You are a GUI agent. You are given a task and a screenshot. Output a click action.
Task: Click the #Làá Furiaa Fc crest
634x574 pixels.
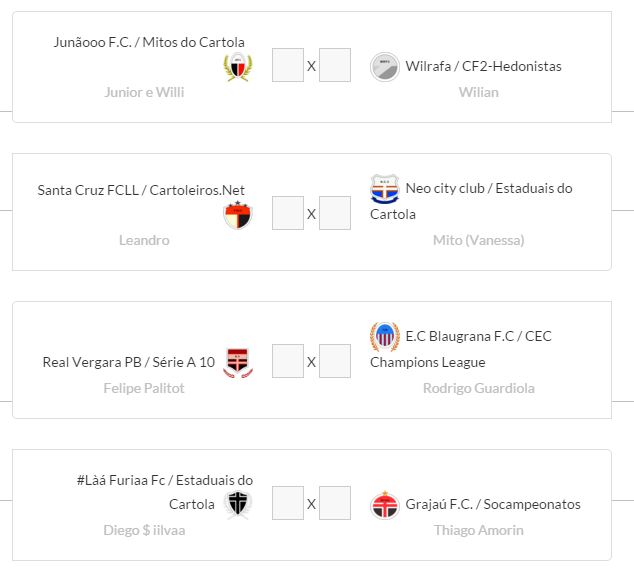pos(238,505)
